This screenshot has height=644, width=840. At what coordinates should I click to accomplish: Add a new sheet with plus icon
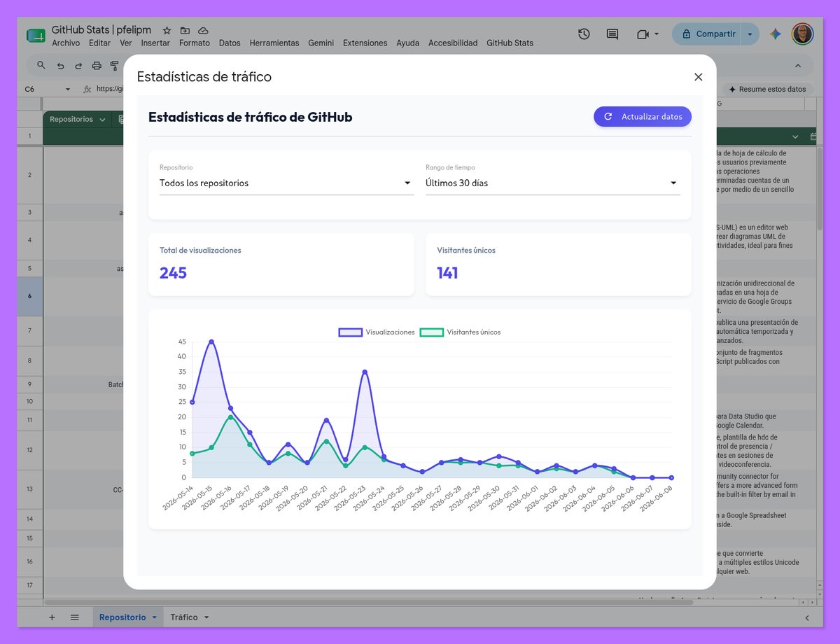point(52,617)
